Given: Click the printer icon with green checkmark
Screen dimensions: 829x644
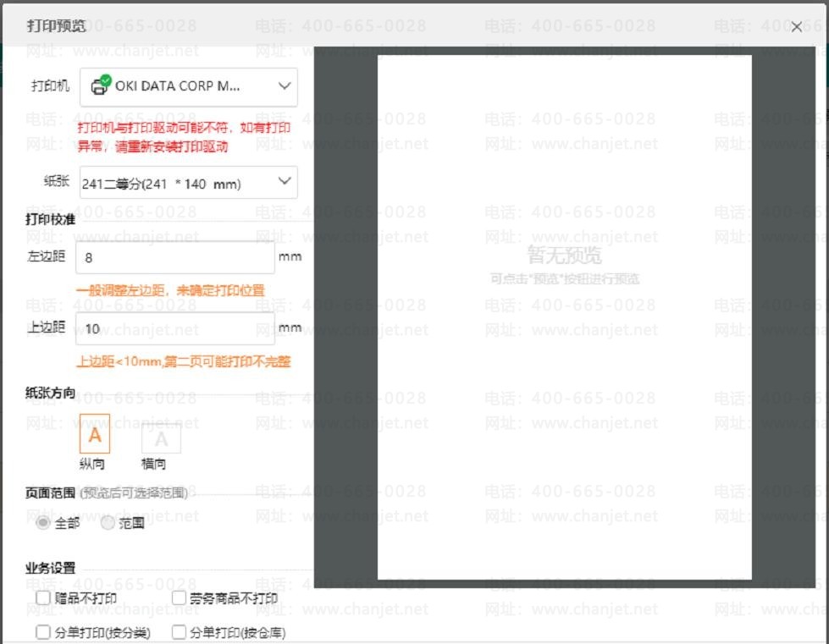Looking at the screenshot, I should coord(101,85).
